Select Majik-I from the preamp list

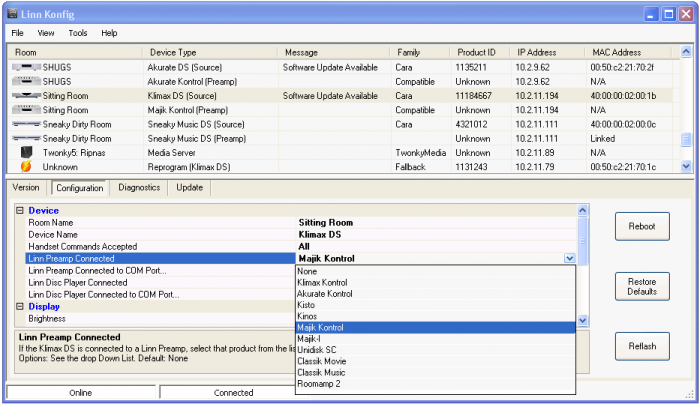tap(435, 339)
